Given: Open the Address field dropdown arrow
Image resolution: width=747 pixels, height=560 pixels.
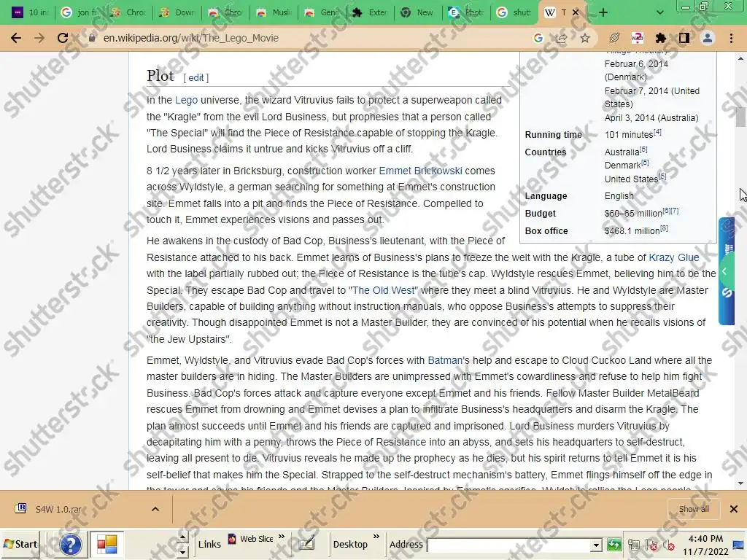Looking at the screenshot, I should click(596, 545).
